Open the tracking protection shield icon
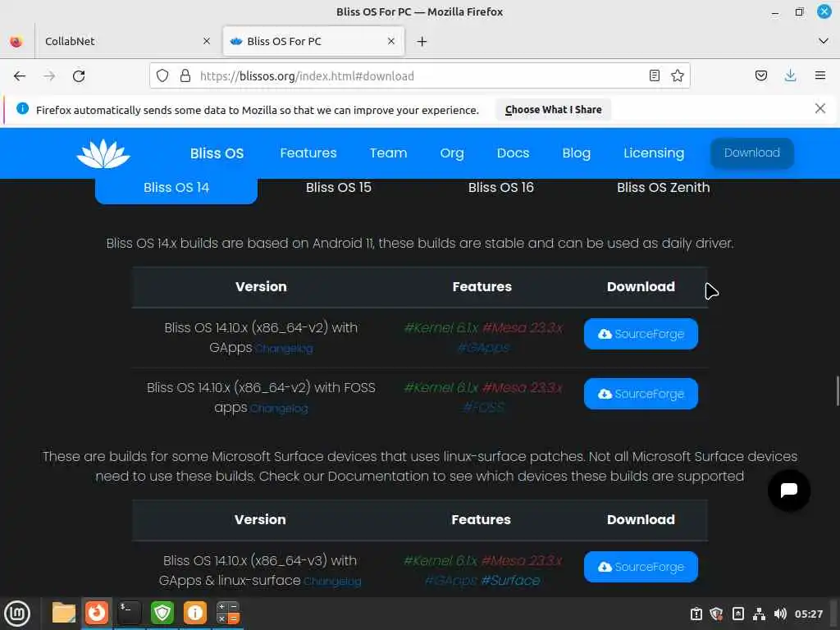Viewport: 840px width, 630px height. (x=162, y=76)
